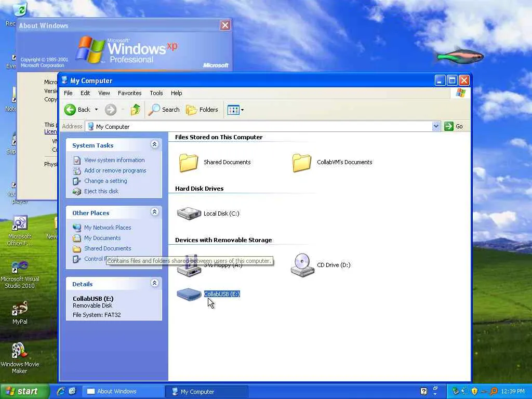Launch Internet Explorer from Quick Launch

[x=61, y=391]
